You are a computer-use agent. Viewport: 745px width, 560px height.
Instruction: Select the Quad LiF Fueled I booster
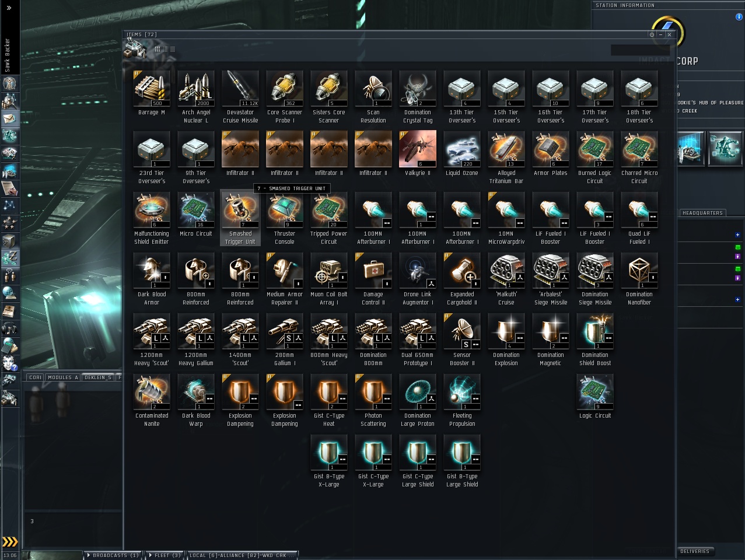(639, 211)
